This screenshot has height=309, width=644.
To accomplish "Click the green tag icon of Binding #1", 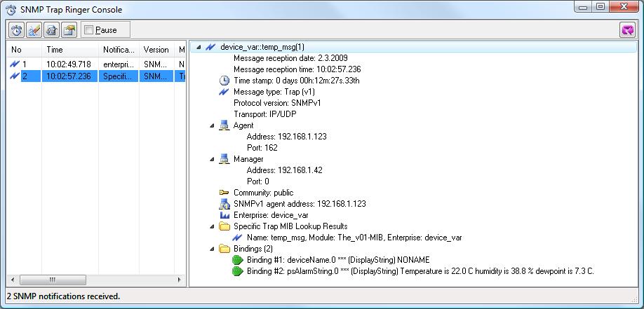I will pyautogui.click(x=237, y=260).
